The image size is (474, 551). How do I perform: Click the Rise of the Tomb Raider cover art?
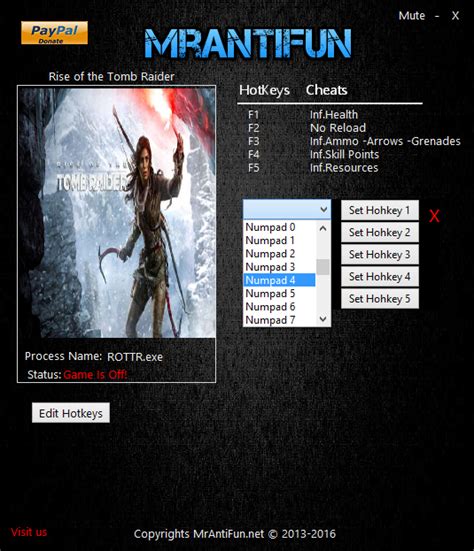pos(117,212)
